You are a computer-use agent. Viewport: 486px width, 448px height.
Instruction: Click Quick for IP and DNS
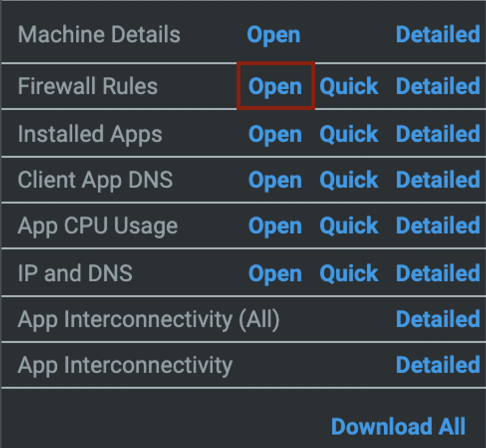(x=349, y=273)
